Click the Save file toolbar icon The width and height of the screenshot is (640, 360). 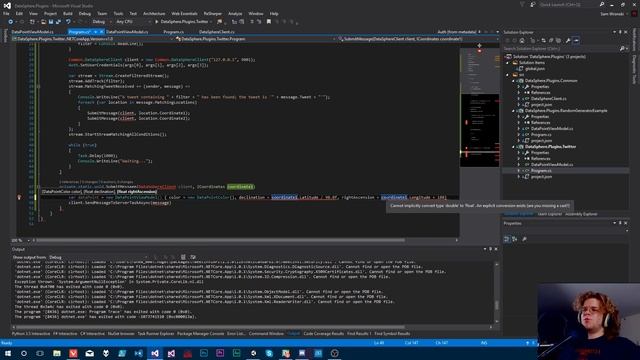pyautogui.click(x=51, y=22)
